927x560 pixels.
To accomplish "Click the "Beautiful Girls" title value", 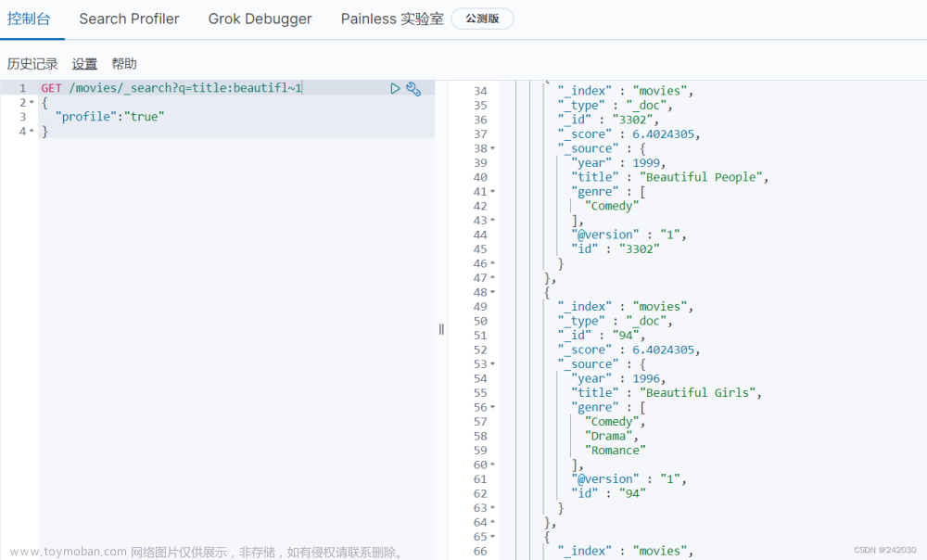I will tap(697, 393).
